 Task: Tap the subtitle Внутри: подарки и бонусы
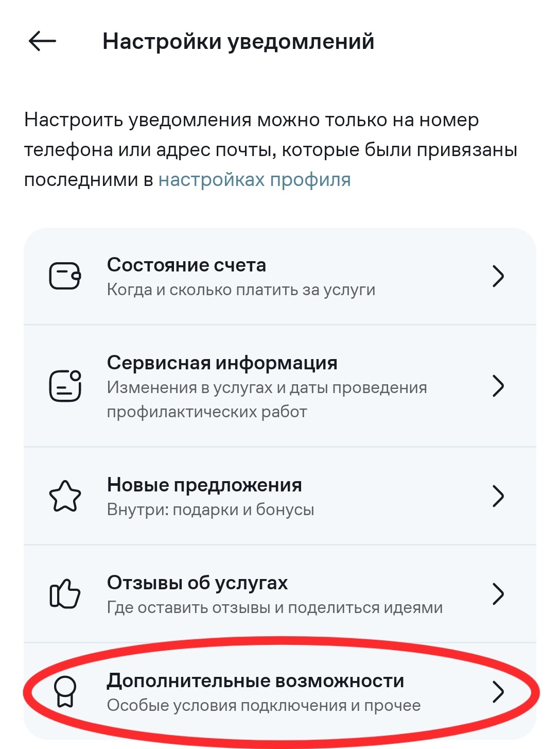[211, 509]
